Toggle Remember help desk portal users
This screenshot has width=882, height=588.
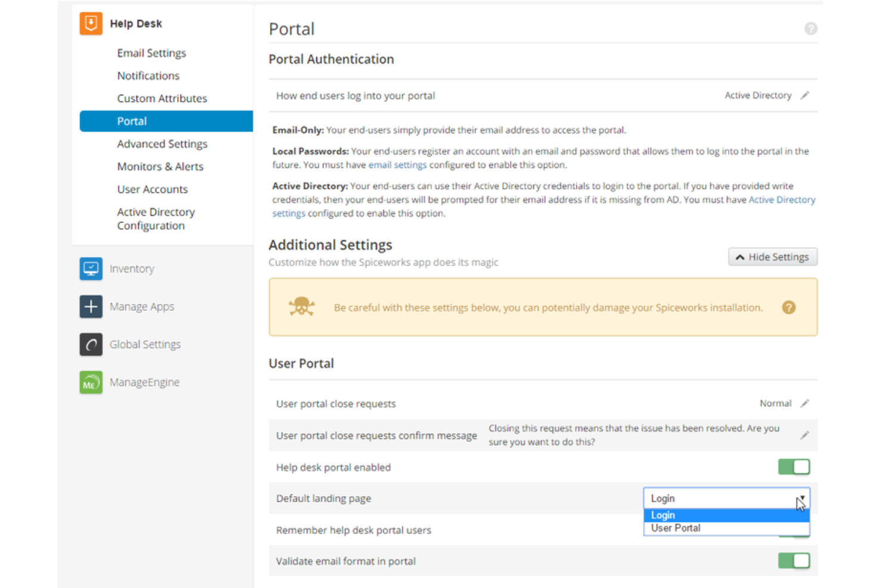[794, 530]
